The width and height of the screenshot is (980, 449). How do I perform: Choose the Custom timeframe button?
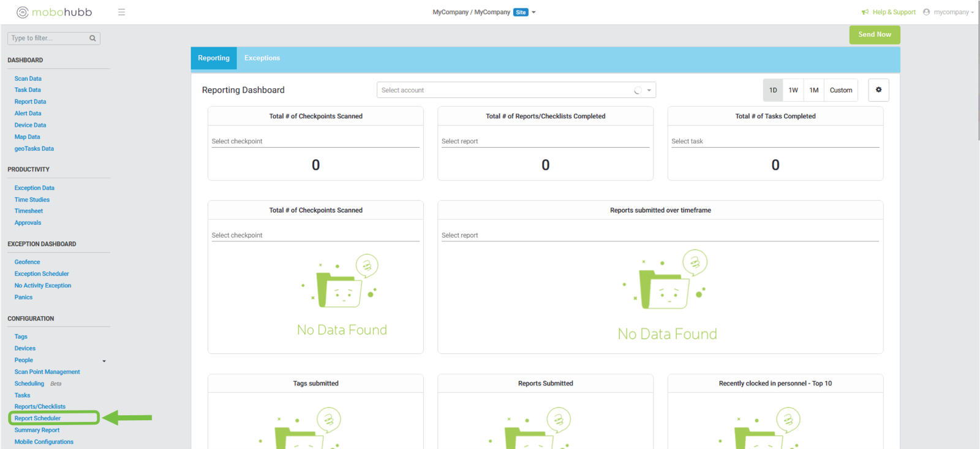click(841, 90)
